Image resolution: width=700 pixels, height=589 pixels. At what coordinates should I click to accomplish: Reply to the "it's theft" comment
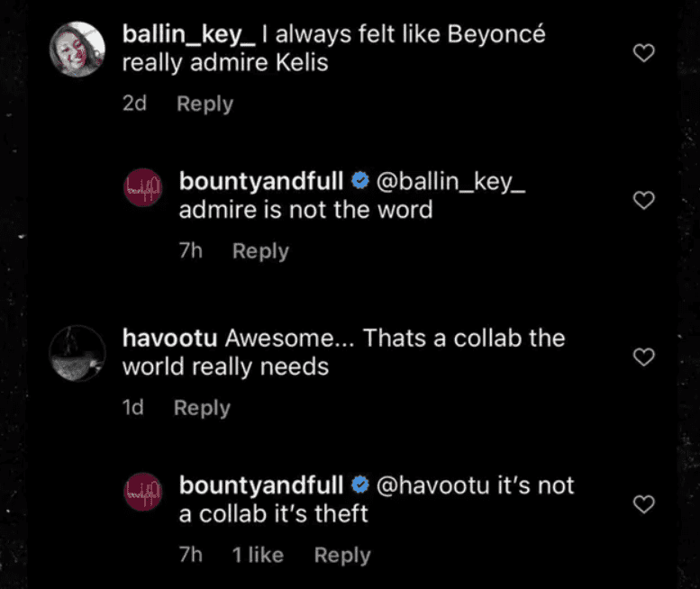coord(342,555)
